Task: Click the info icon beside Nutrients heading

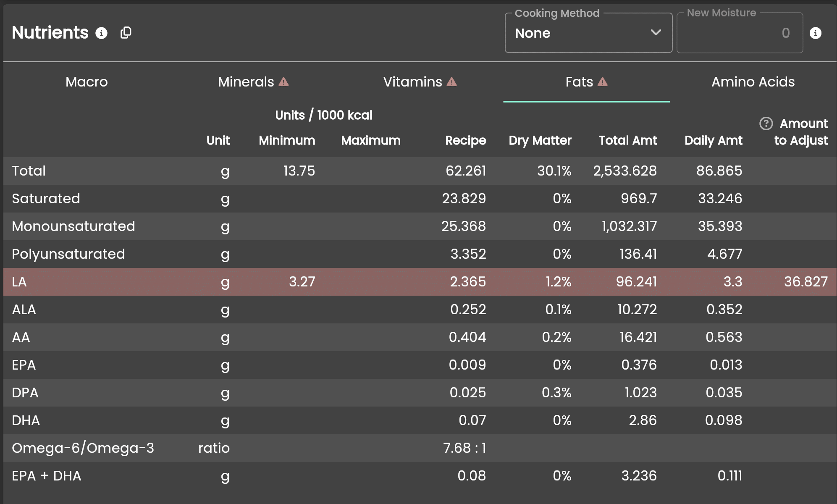Action: [x=101, y=33]
